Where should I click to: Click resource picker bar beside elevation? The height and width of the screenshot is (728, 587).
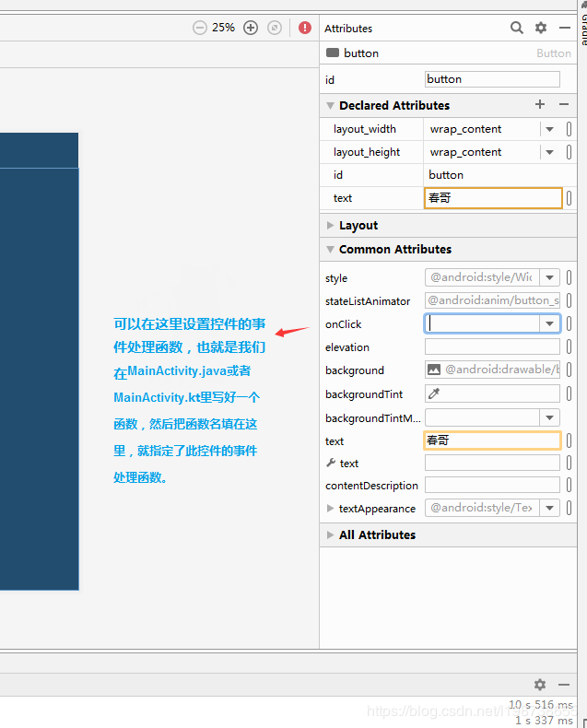(x=569, y=346)
